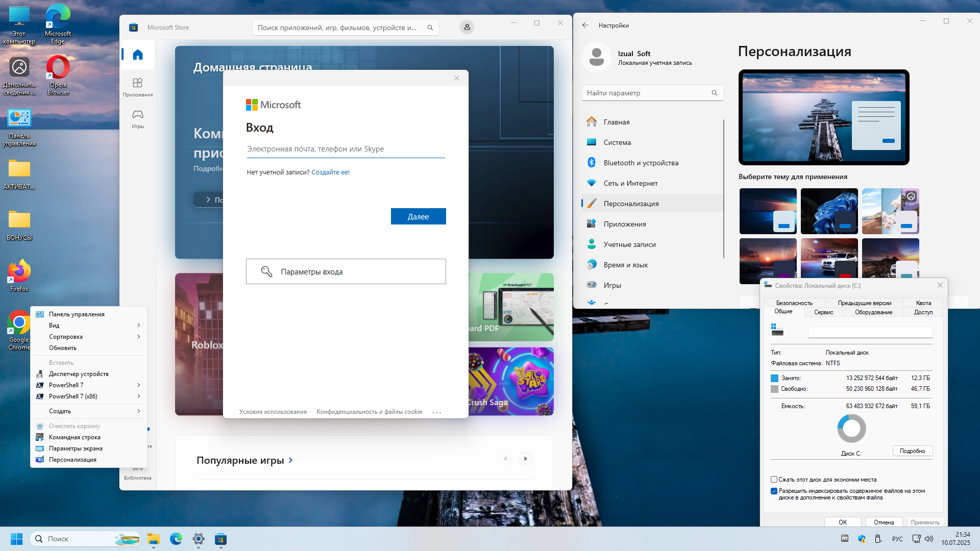Click the disk label text field
The image size is (980, 551).
[870, 333]
